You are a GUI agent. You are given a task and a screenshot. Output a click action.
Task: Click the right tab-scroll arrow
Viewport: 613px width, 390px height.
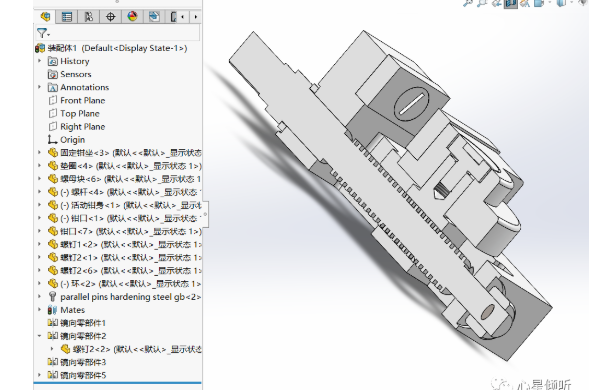click(195, 17)
